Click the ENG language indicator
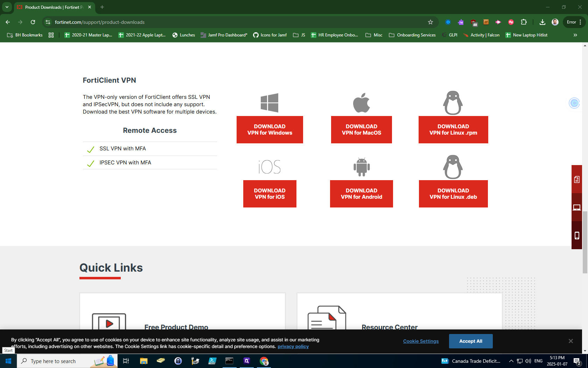The width and height of the screenshot is (588, 368). pyautogui.click(x=538, y=361)
